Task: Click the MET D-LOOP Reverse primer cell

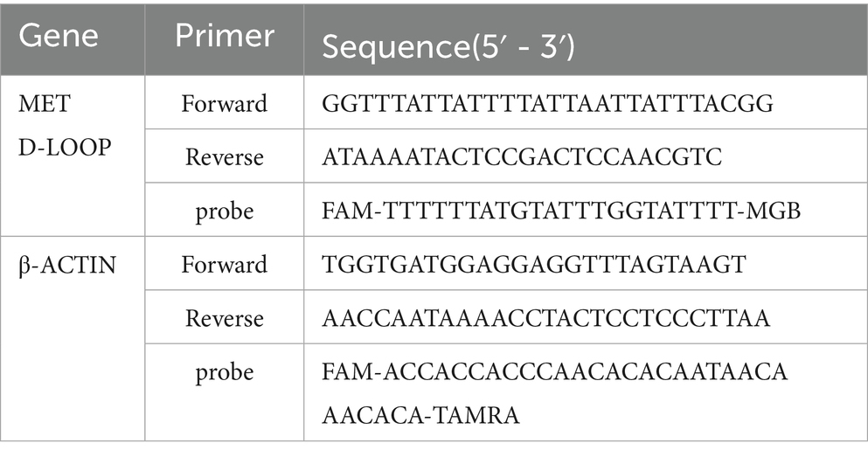Action: 224,157
